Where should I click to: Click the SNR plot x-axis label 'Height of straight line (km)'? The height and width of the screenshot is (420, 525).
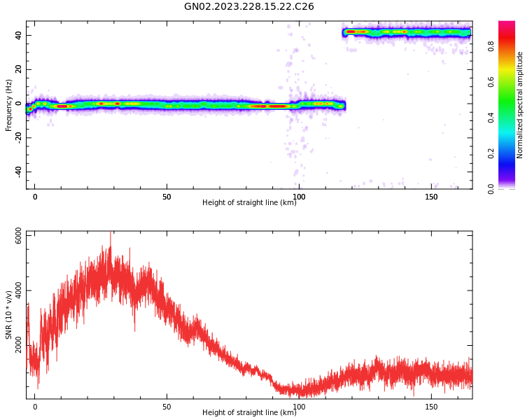pyautogui.click(x=249, y=412)
